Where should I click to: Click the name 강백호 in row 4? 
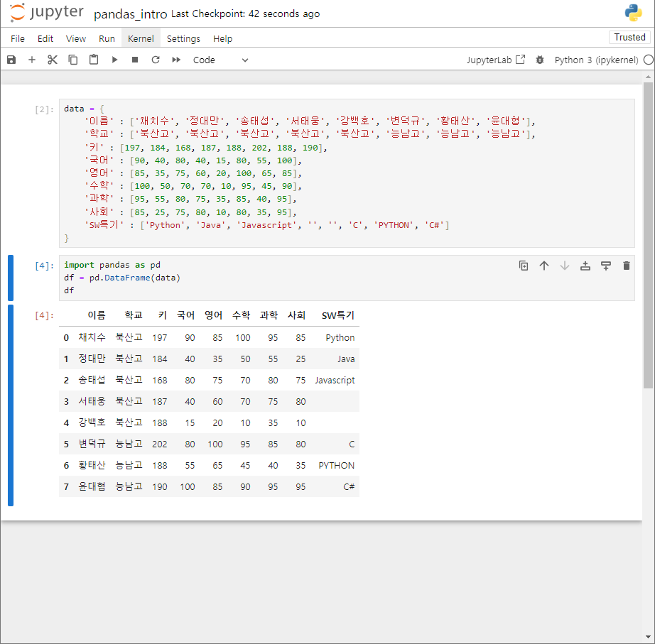click(92, 422)
